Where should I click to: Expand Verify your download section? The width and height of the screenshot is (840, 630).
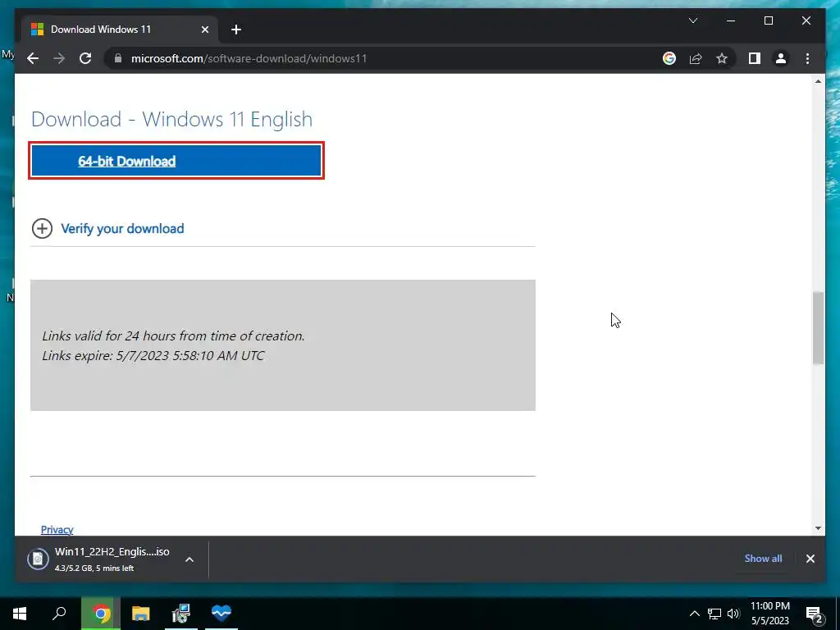107,228
